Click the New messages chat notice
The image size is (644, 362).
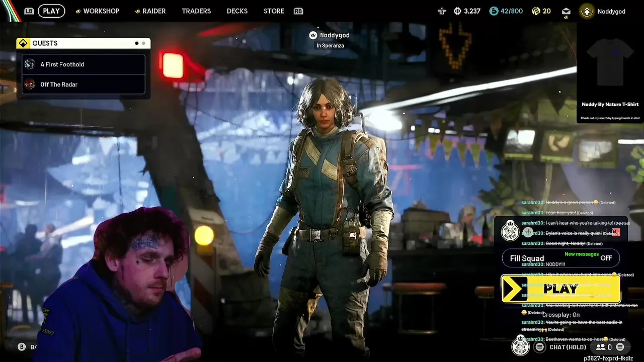pos(582,254)
